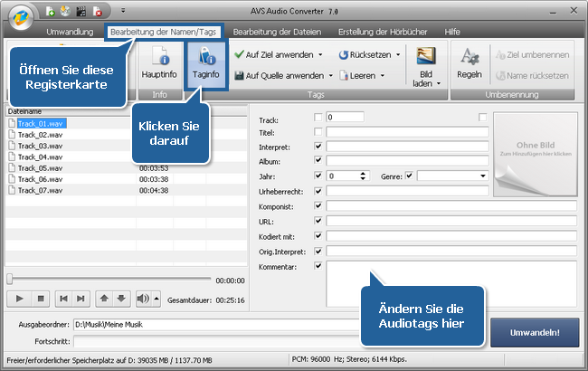Click the Regeln renaming rules icon

(469, 62)
